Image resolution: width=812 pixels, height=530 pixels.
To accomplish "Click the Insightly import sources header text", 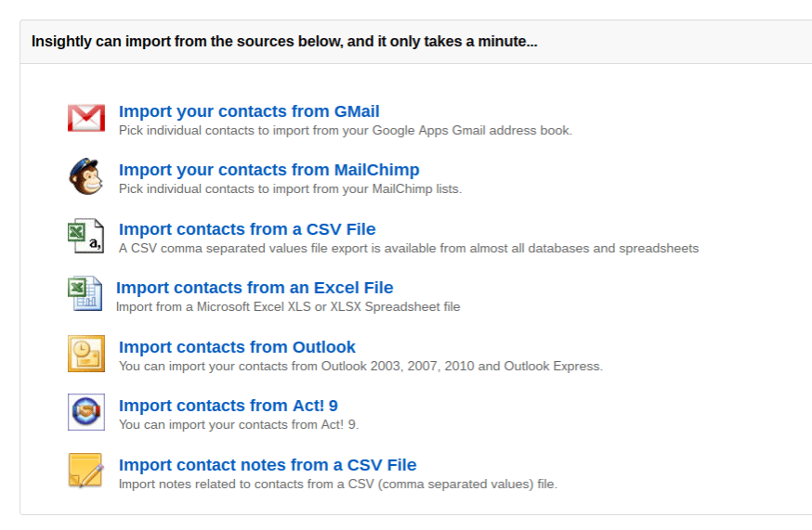I will point(284,42).
